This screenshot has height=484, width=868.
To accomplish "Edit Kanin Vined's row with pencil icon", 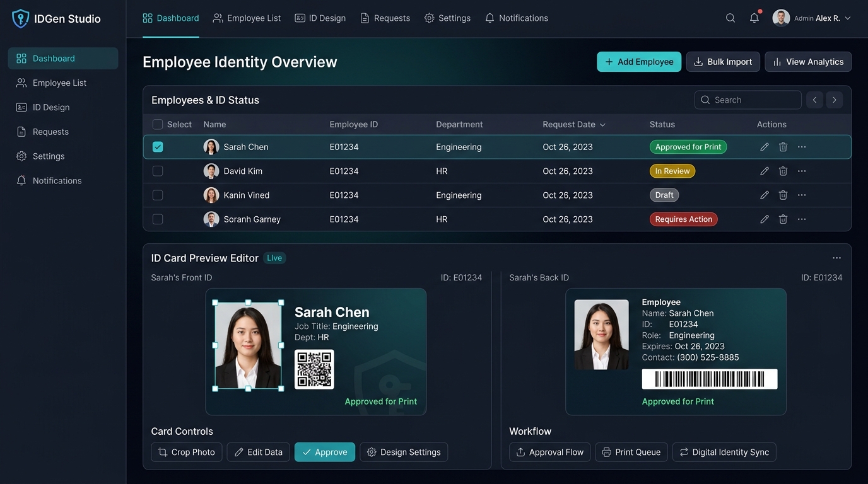I will pos(765,195).
